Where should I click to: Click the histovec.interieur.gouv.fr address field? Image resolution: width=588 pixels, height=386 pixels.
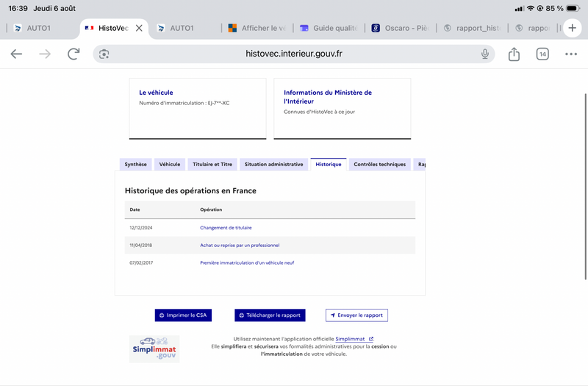click(x=293, y=54)
